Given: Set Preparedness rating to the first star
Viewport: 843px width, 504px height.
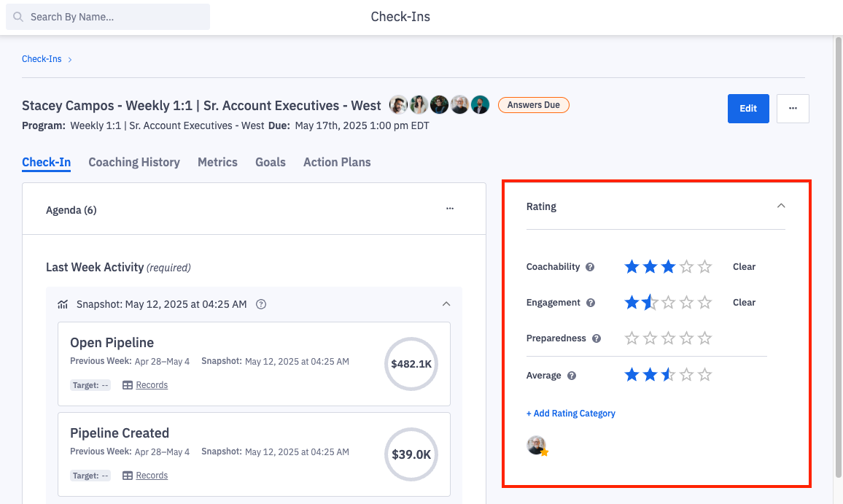Looking at the screenshot, I should 632,338.
